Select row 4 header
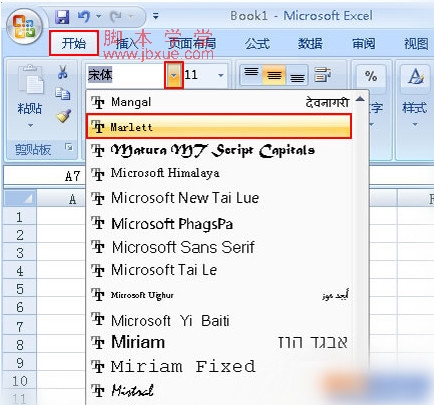 pyautogui.click(x=20, y=271)
